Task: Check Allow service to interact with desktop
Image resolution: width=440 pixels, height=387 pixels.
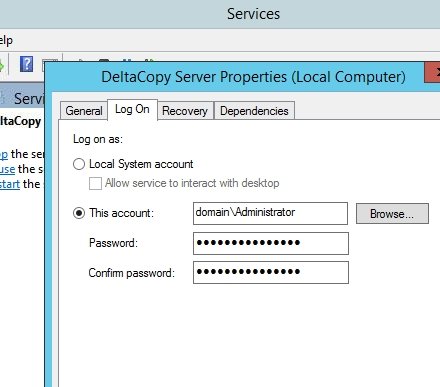Action: tap(95, 183)
